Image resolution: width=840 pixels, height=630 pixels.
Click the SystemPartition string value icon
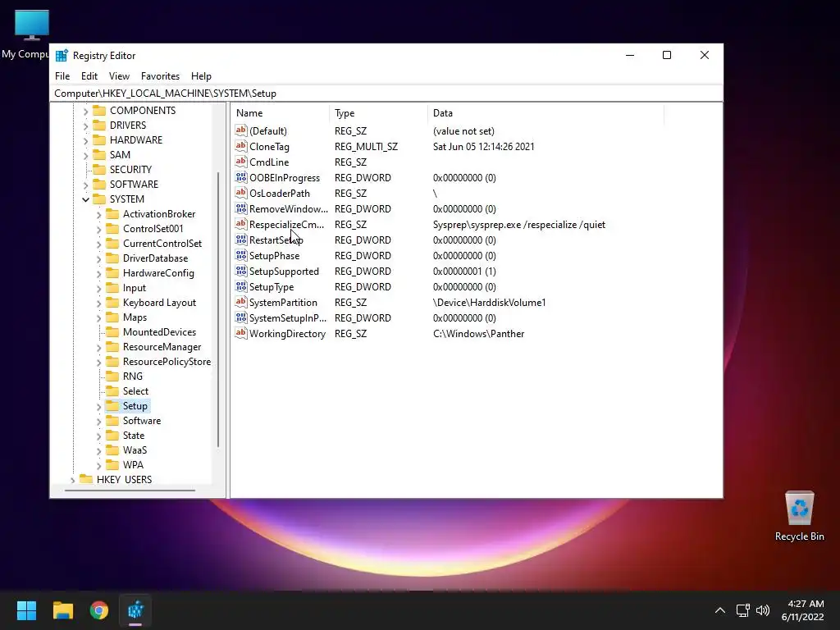click(x=241, y=302)
